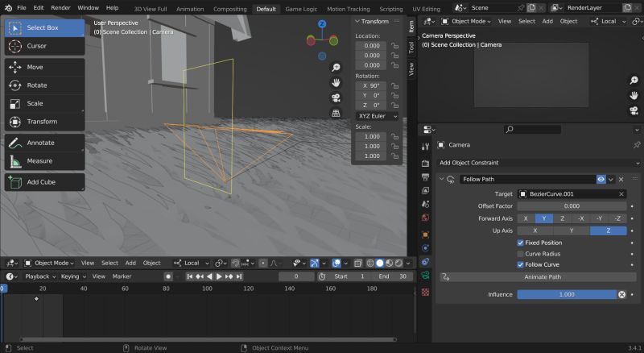Switch to the Animation workspace tab
The width and height of the screenshot is (644, 353).
[x=190, y=9]
